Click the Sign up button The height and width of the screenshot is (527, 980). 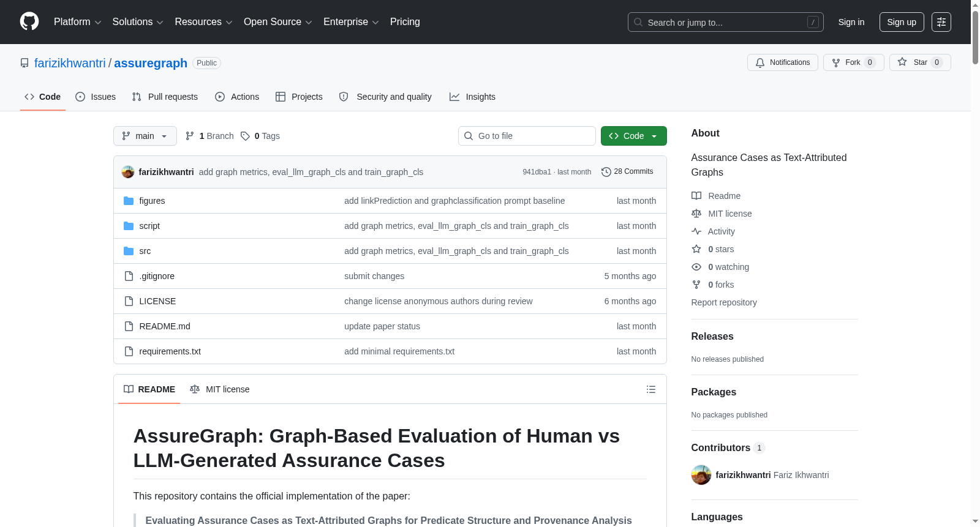click(x=902, y=22)
